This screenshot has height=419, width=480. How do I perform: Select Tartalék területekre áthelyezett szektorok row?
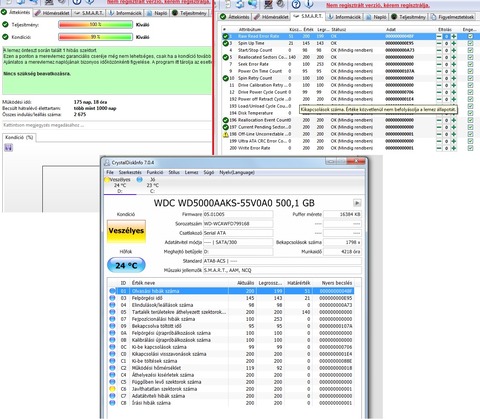click(231, 312)
